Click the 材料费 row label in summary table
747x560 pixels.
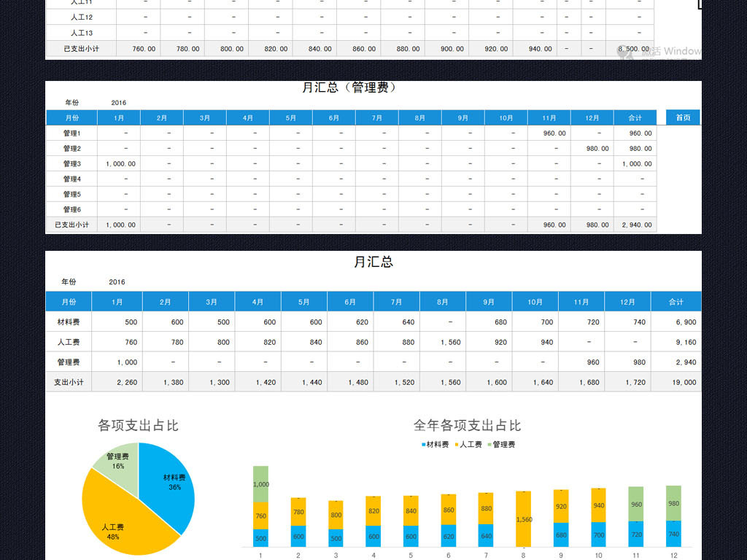[x=69, y=322]
